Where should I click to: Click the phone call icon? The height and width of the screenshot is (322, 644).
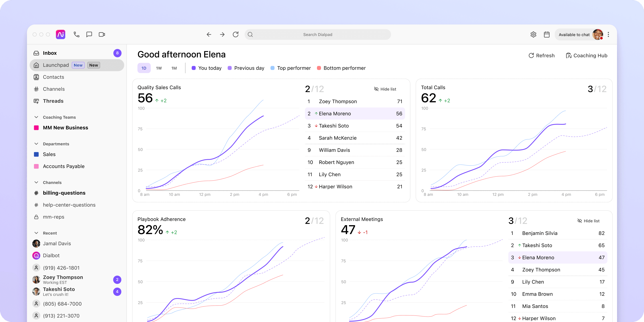[76, 34]
